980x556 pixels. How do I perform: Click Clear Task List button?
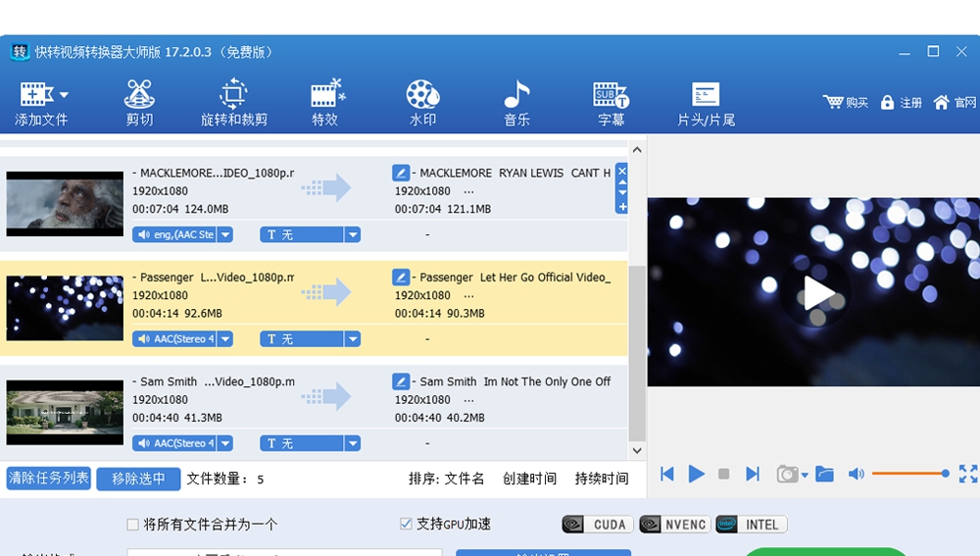point(49,479)
